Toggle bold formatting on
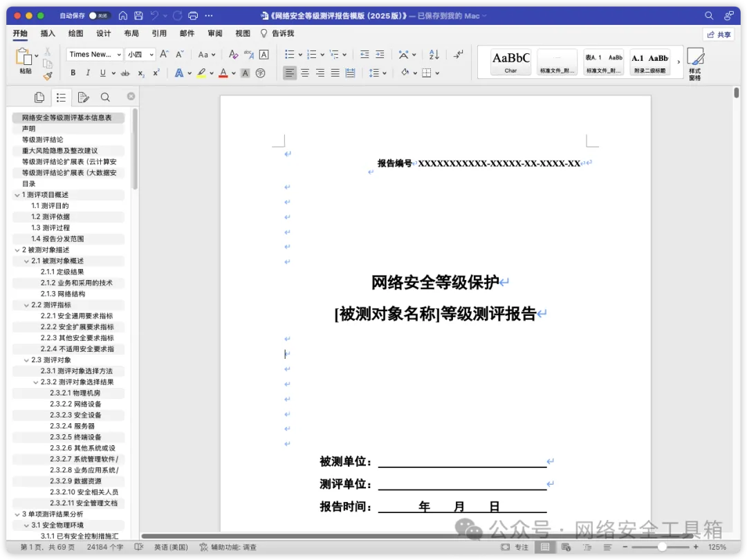The width and height of the screenshot is (747, 560). pyautogui.click(x=72, y=72)
